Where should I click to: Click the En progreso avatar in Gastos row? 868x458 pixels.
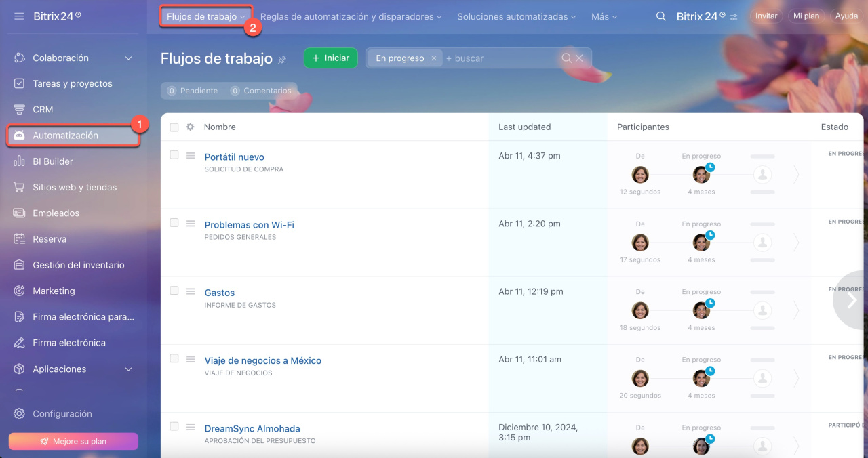coord(701,310)
